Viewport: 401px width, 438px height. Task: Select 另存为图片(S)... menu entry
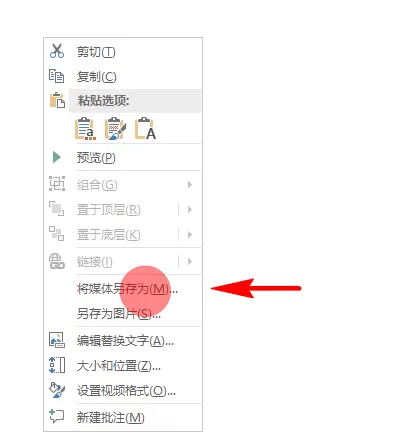(119, 313)
